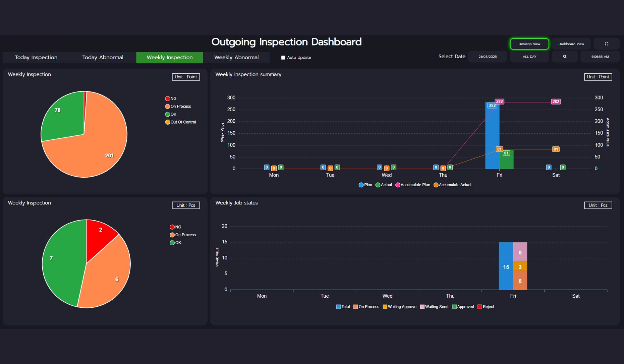The image size is (624, 364).
Task: Toggle Waiting Approve legend square
Action: [385, 307]
